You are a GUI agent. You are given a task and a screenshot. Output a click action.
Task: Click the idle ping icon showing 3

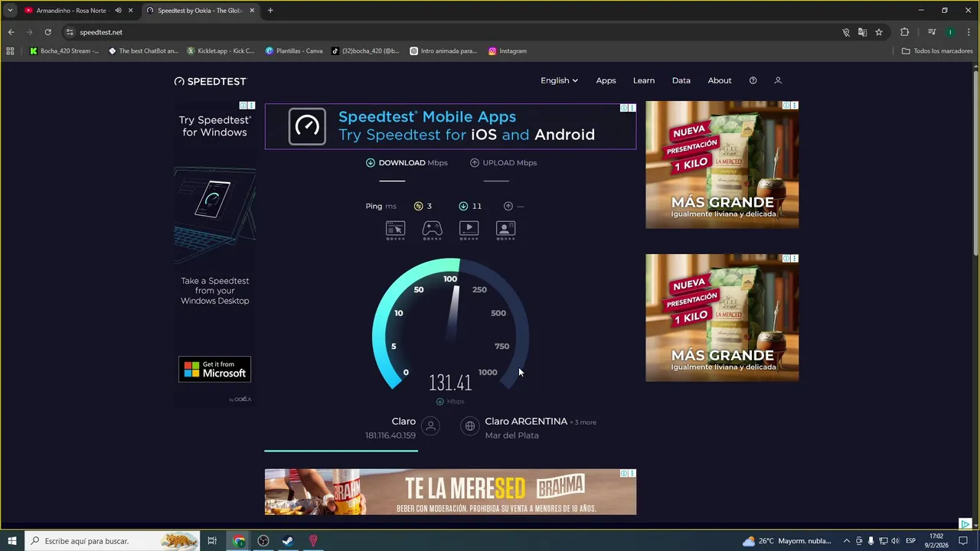coord(418,206)
